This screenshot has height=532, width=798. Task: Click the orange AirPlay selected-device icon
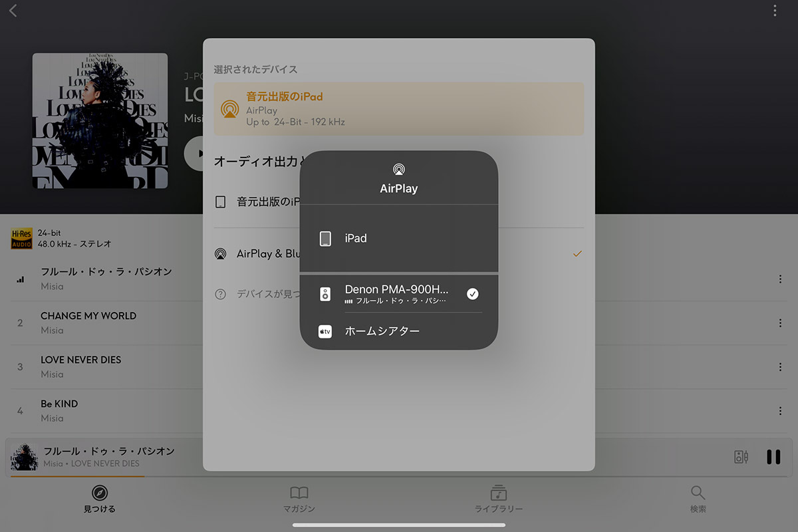(x=229, y=109)
